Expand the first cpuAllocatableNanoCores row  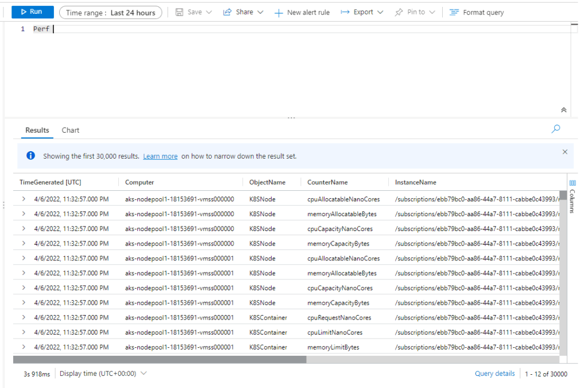[24, 199]
